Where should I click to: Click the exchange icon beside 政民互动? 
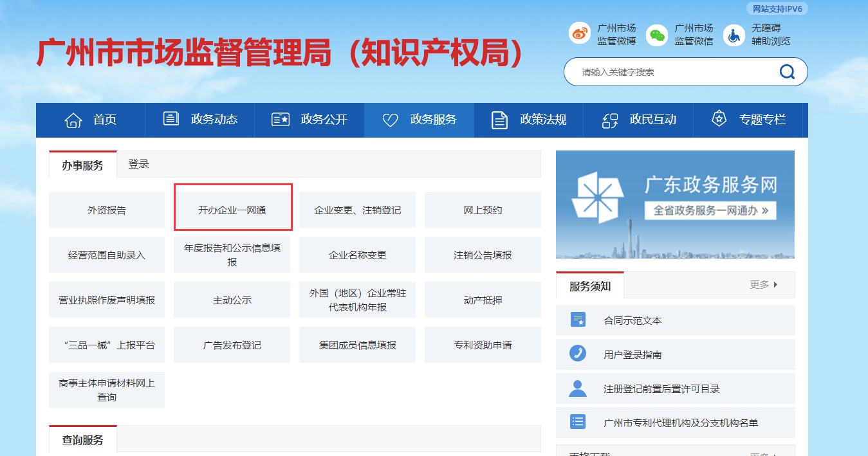[x=610, y=120]
